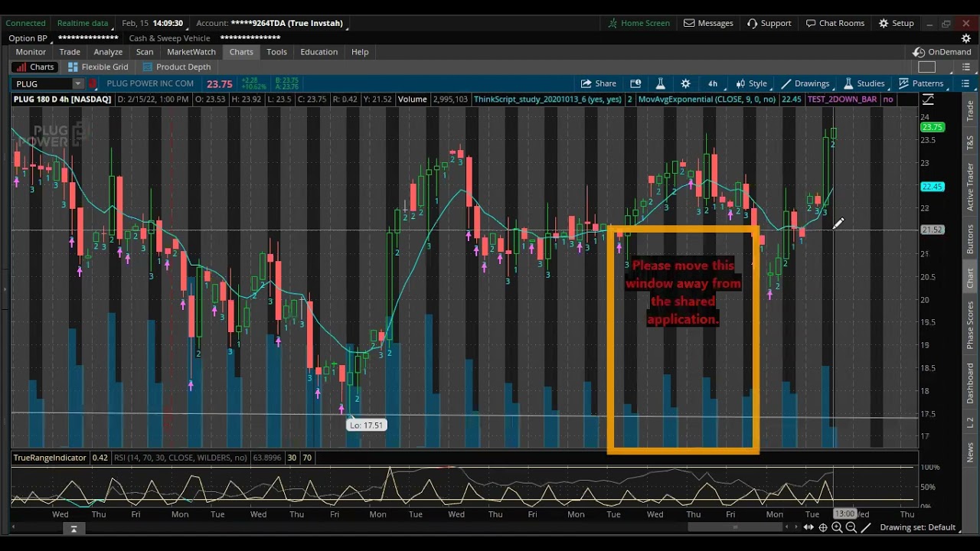Open the News side panel
This screenshot has height=551, width=980.
[x=970, y=452]
